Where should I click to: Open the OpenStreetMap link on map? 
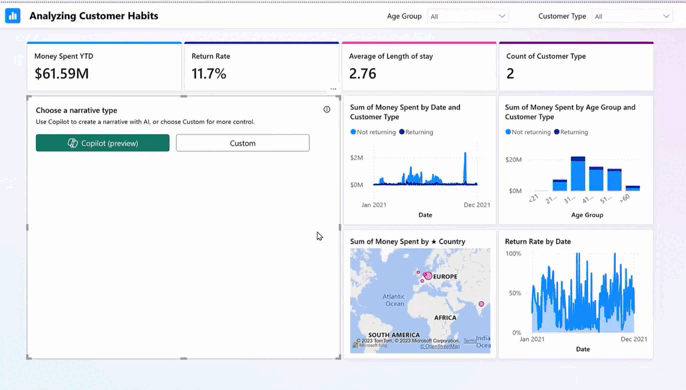pyautogui.click(x=440, y=346)
